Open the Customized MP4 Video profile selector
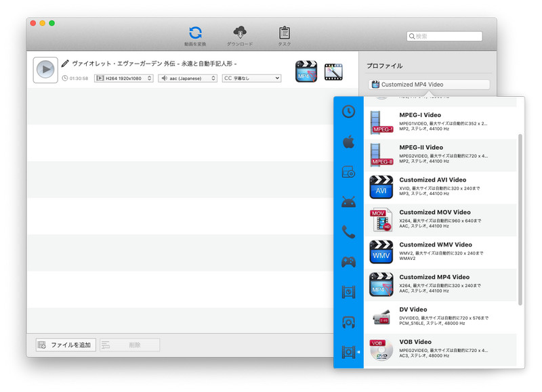The image size is (542, 392). [x=429, y=85]
